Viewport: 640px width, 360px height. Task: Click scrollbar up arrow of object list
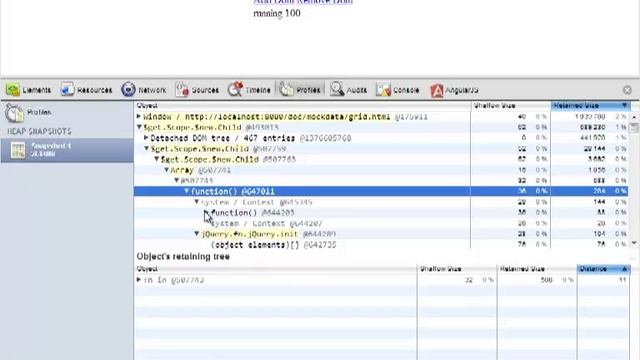coord(634,117)
